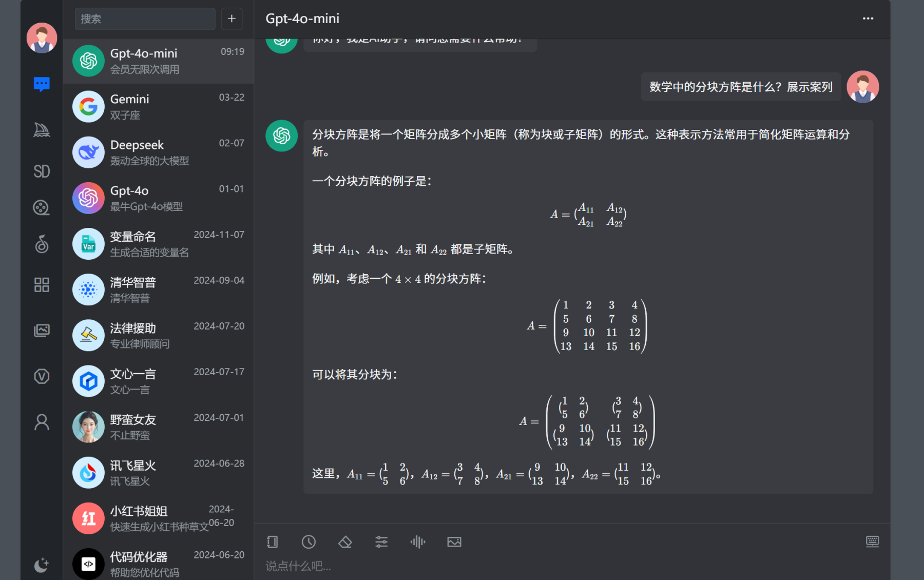Open the sailboat drawing sidebar icon
The height and width of the screenshot is (580, 924).
click(x=42, y=130)
